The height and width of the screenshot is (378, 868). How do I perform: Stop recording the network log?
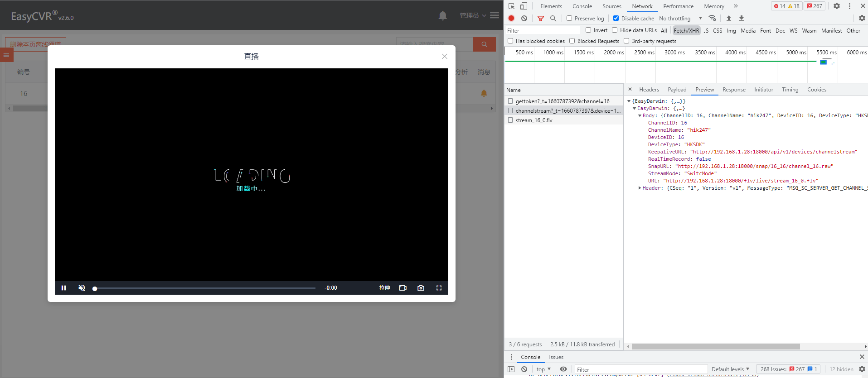pyautogui.click(x=511, y=18)
